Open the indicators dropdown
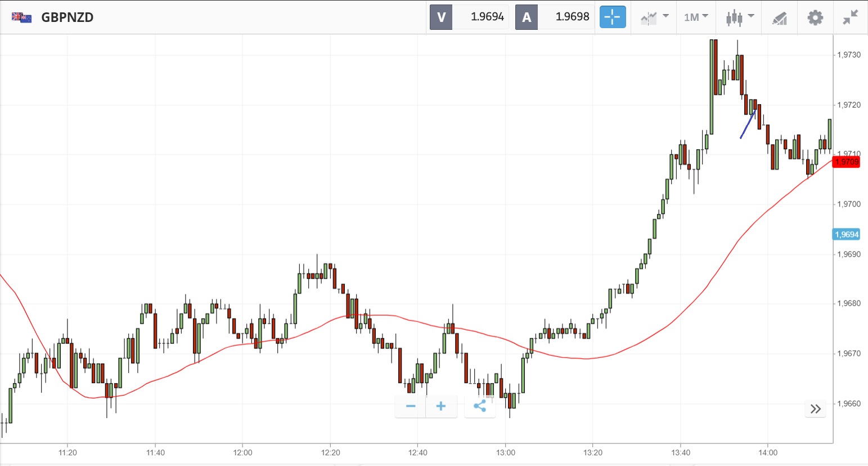Screen dimensions: 868x466 [654, 17]
